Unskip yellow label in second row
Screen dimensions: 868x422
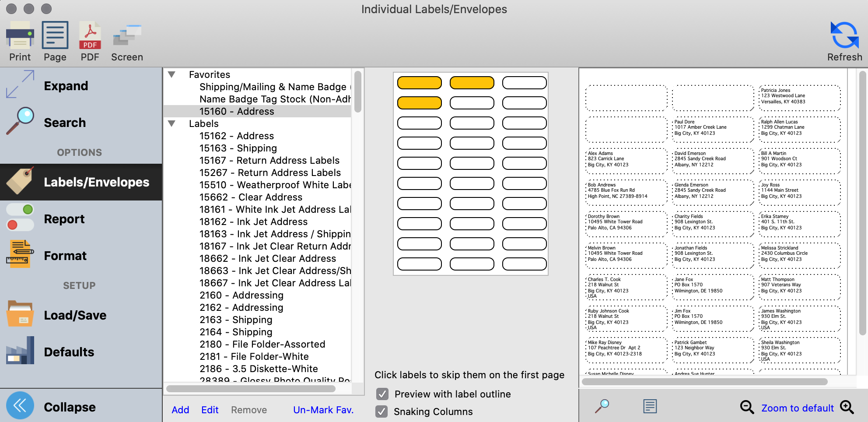[419, 103]
